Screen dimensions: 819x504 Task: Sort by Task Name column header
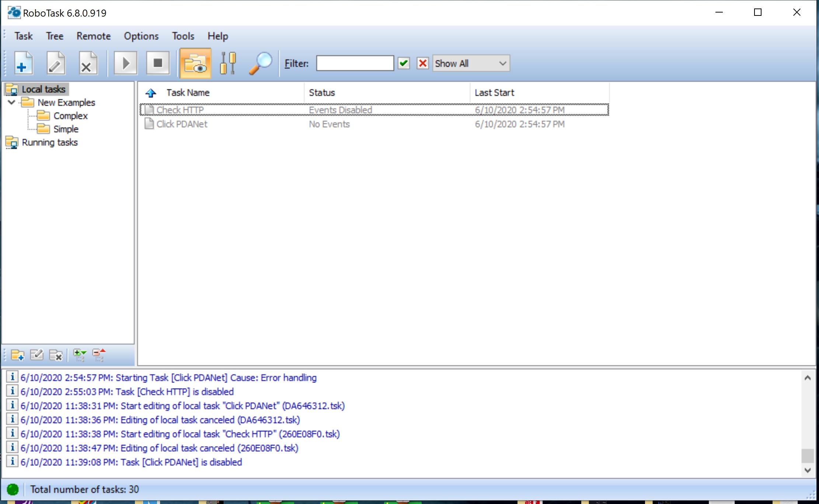coord(188,92)
